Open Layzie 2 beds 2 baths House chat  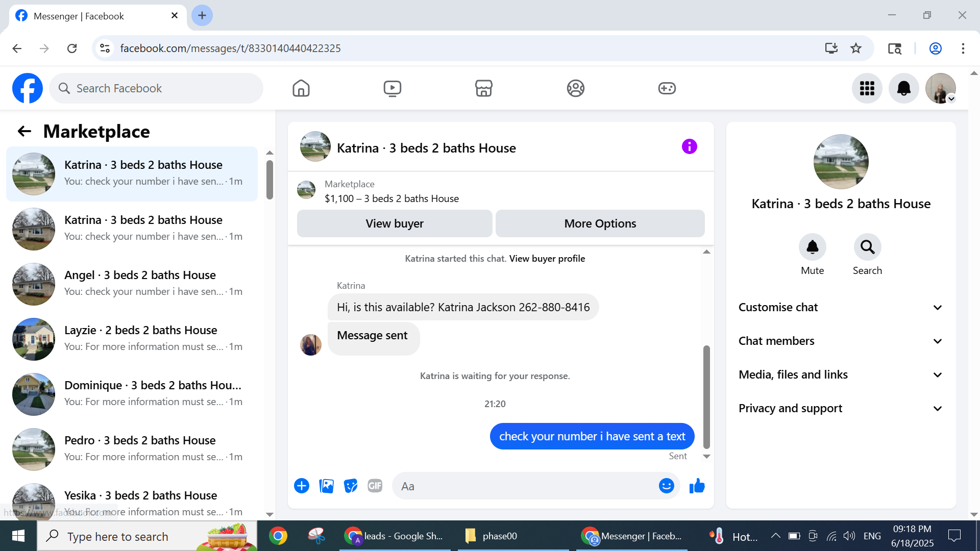tap(132, 339)
